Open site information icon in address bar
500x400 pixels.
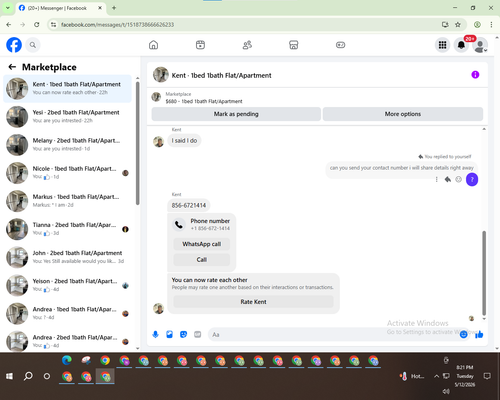click(53, 25)
